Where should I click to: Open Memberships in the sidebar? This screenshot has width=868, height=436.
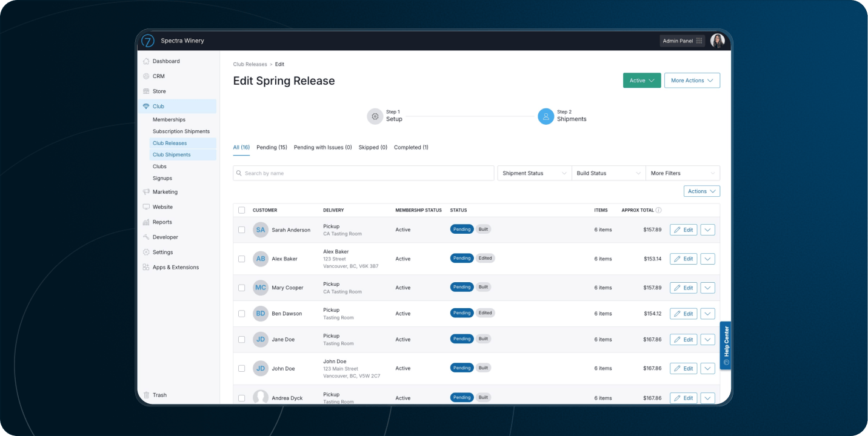[169, 120]
